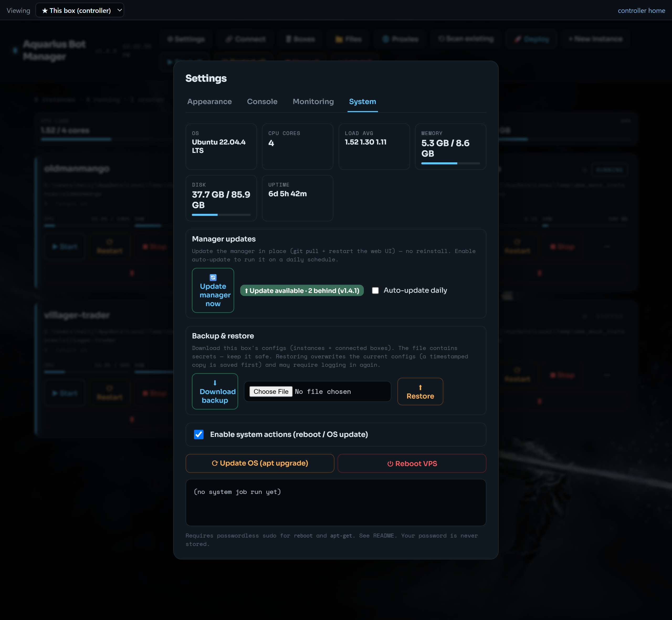Screen dimensions: 672x620
Task: Click the disk usage progress bar
Action: (221, 215)
